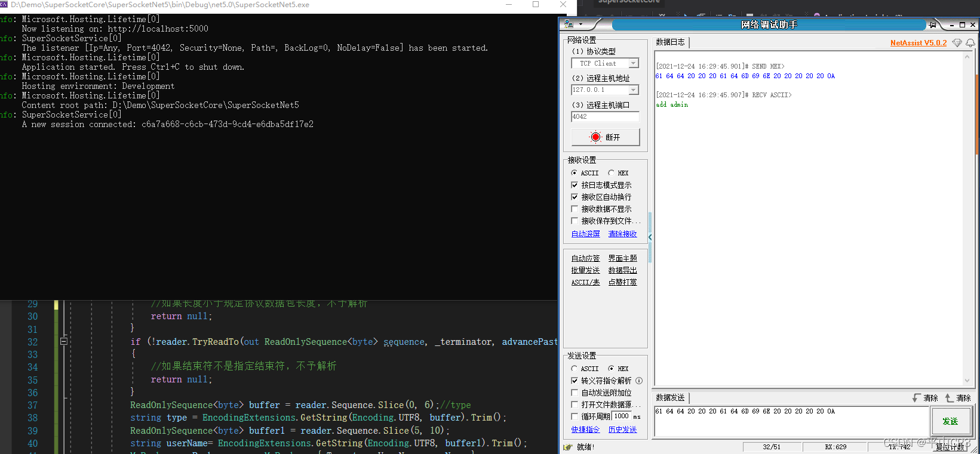The height and width of the screenshot is (454, 980).
Task: Click the 就绪 status icon in status bar
Action: coord(567,447)
